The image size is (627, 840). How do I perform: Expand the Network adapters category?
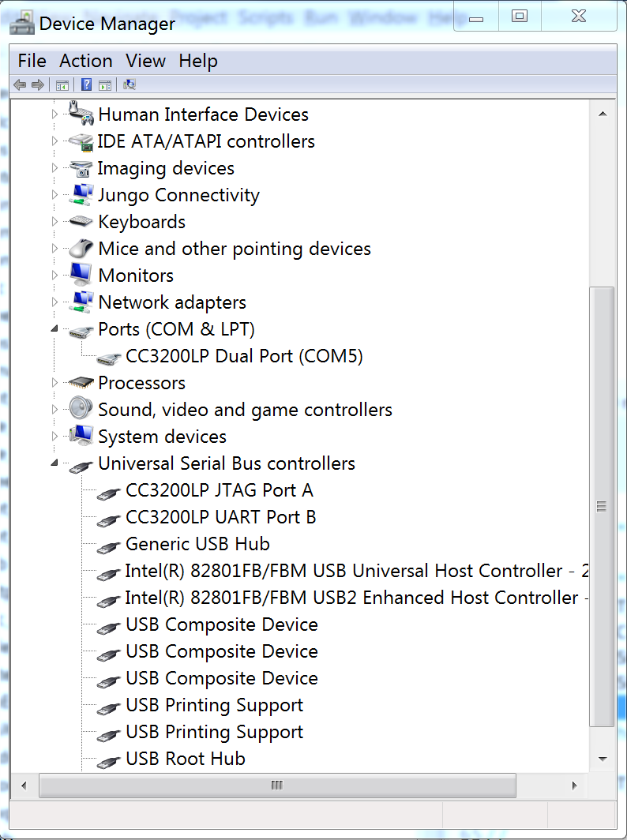(54, 302)
